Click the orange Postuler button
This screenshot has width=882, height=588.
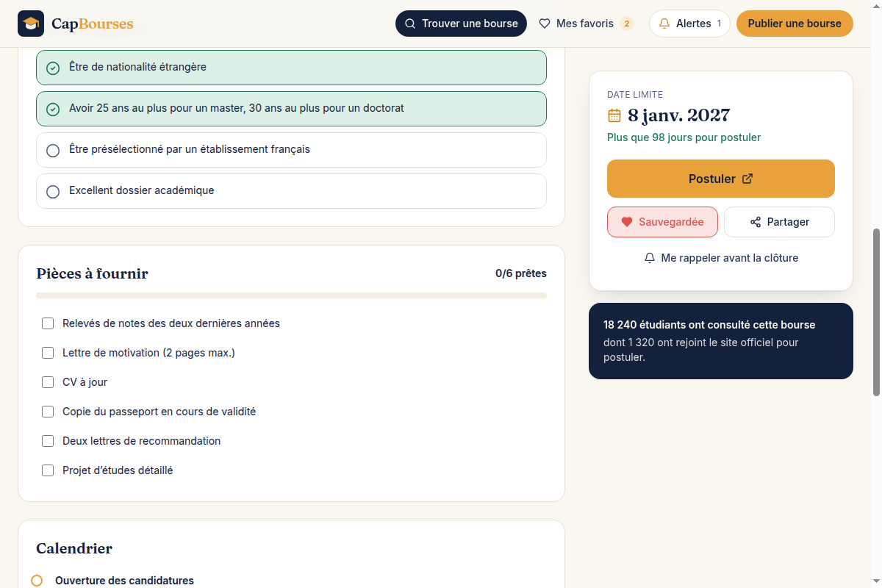[x=721, y=179]
